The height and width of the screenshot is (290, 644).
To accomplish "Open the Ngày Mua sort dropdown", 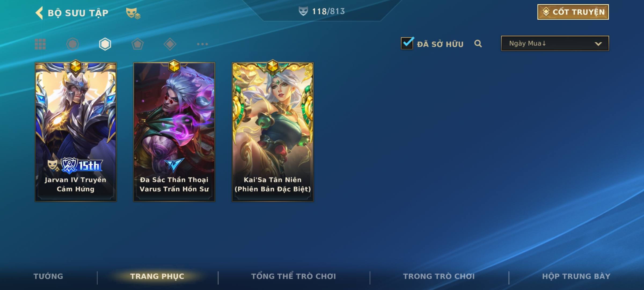I will [555, 43].
